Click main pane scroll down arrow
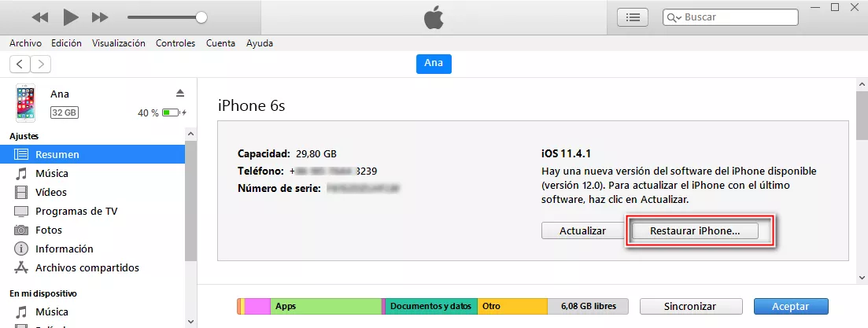868x328 pixels. pyautogui.click(x=862, y=277)
